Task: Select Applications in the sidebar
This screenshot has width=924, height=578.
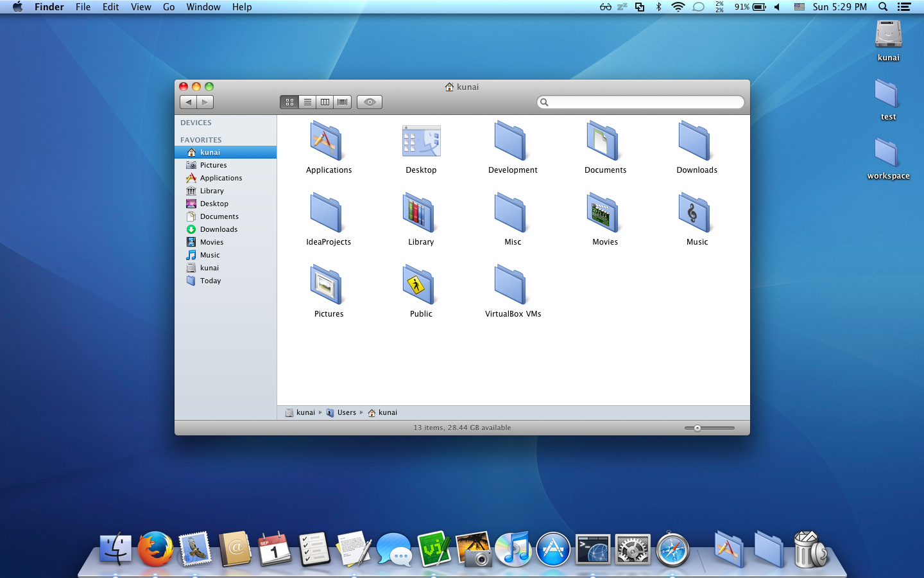Action: tap(226, 178)
